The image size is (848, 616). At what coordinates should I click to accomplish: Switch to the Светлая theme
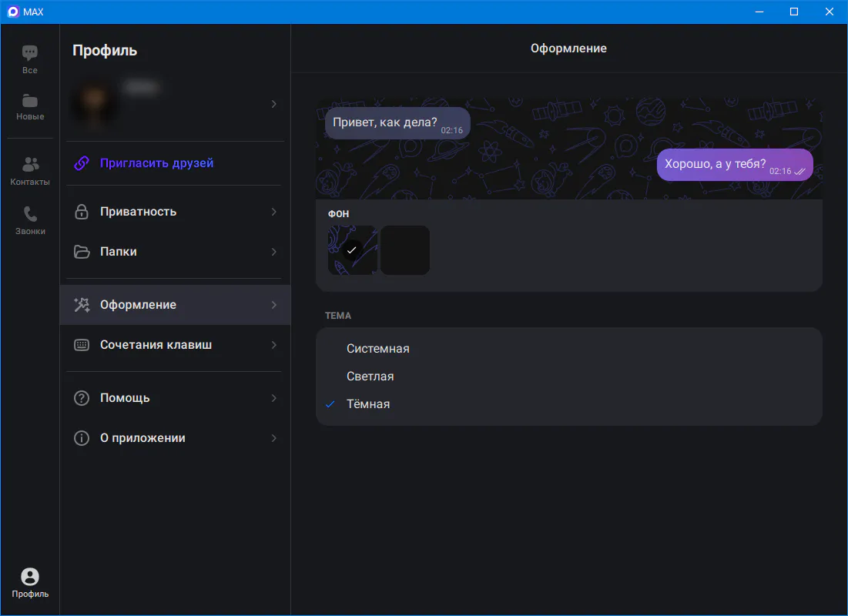click(370, 377)
